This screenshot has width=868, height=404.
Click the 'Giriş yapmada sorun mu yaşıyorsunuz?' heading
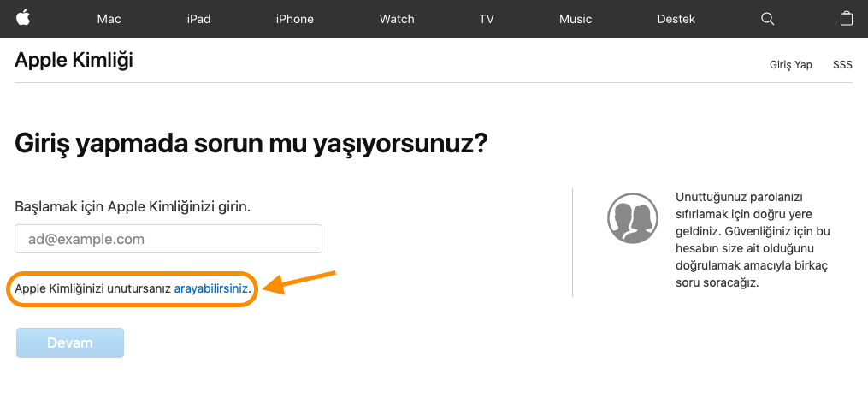click(x=251, y=143)
